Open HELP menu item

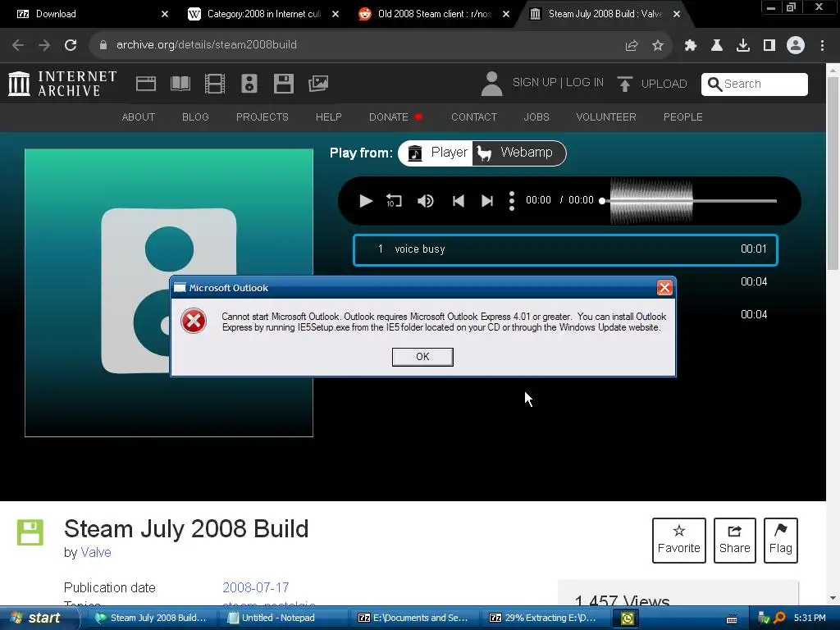point(328,116)
